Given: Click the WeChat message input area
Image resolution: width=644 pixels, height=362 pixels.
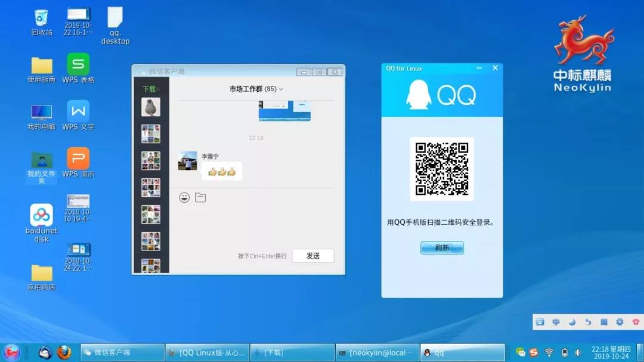Looking at the screenshot, I should [x=256, y=226].
